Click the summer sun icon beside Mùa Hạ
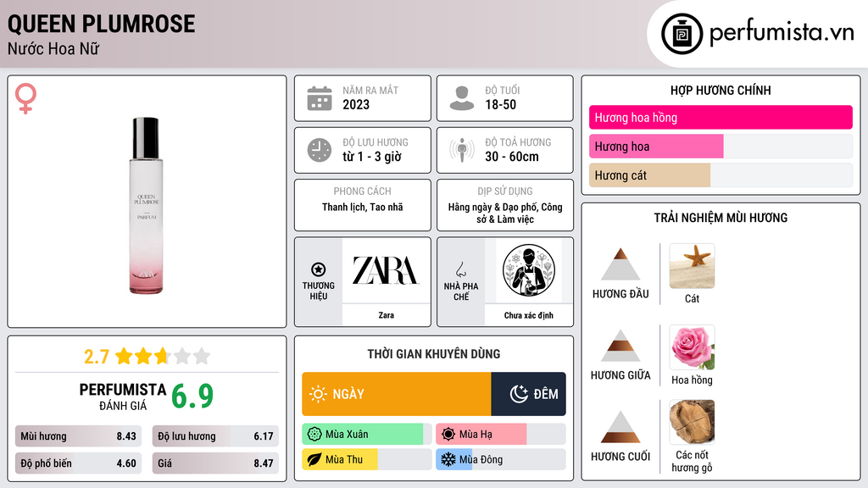This screenshot has width=868, height=488. click(448, 435)
